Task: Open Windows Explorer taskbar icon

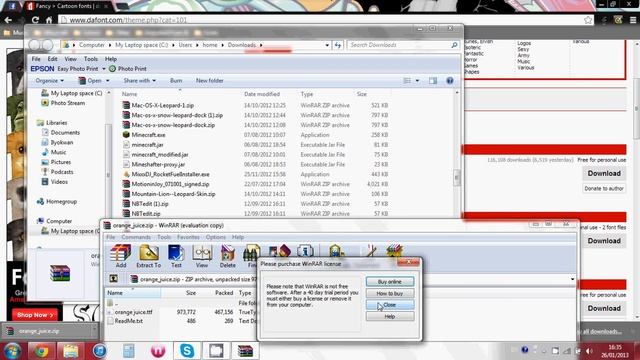Action: 70,351
